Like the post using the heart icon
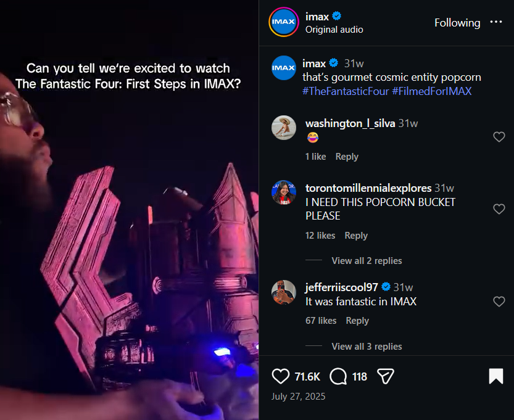This screenshot has height=420, width=514. 281,376
